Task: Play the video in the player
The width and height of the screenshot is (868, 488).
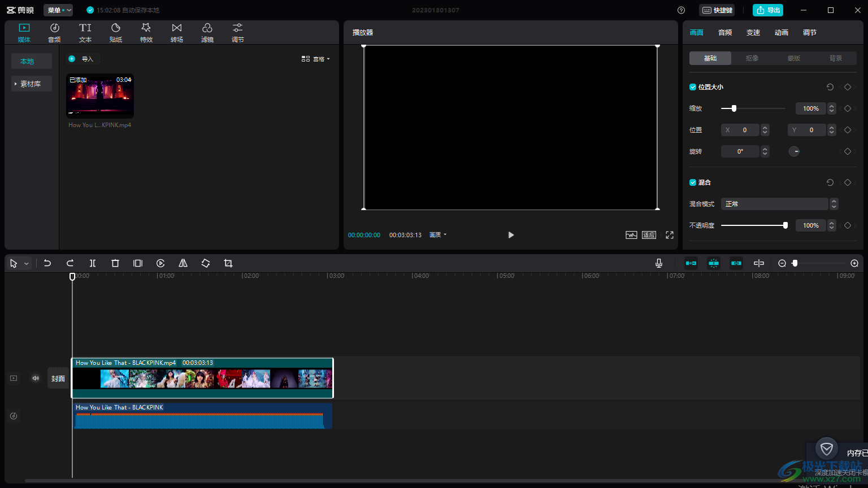Action: point(511,235)
